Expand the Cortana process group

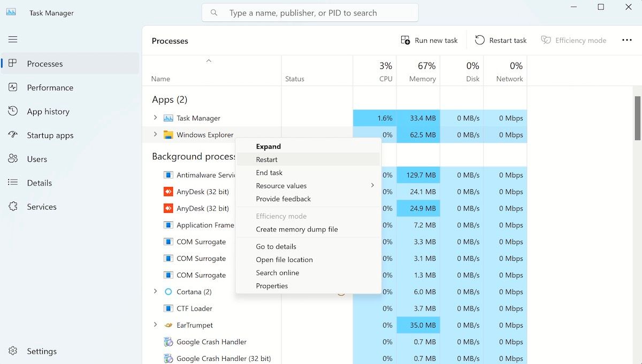(155, 291)
